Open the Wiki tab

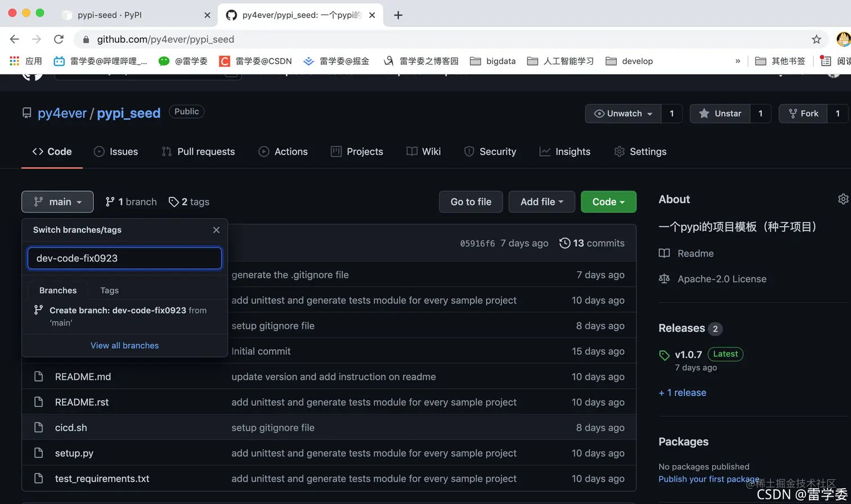pyautogui.click(x=424, y=151)
